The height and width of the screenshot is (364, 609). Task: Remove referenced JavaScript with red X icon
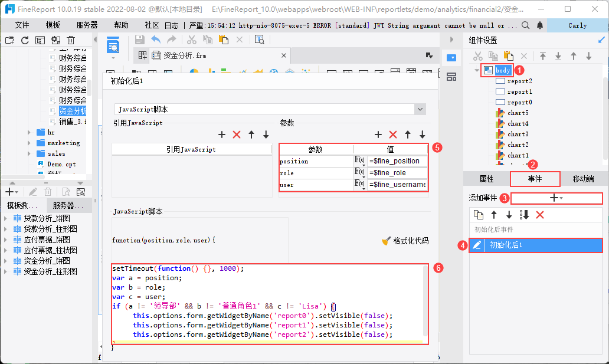click(x=237, y=135)
